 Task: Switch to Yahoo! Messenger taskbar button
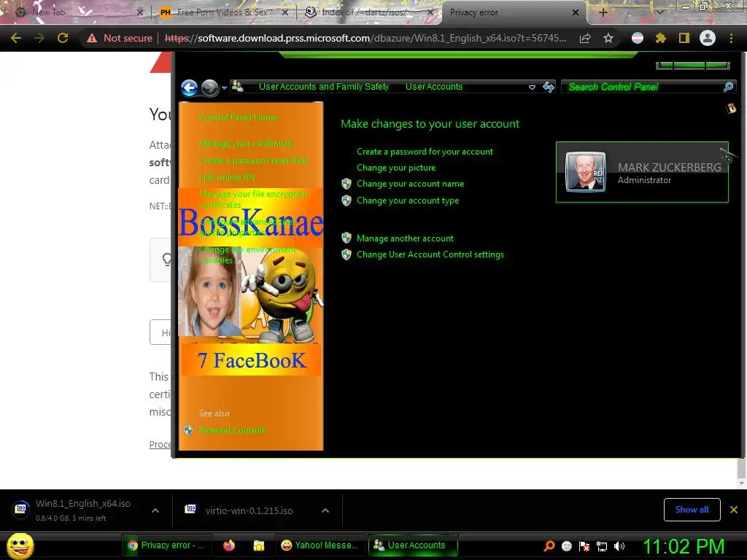(x=320, y=545)
